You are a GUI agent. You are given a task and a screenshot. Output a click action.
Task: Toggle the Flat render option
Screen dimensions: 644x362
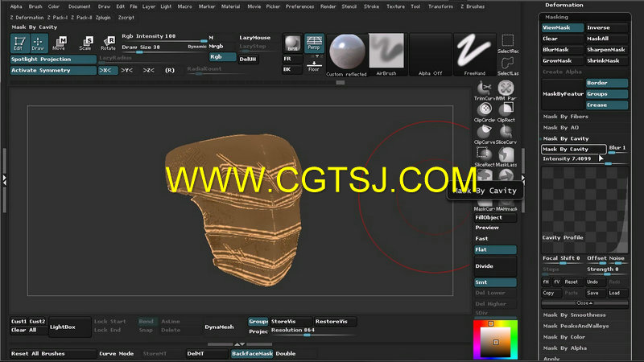(495, 249)
